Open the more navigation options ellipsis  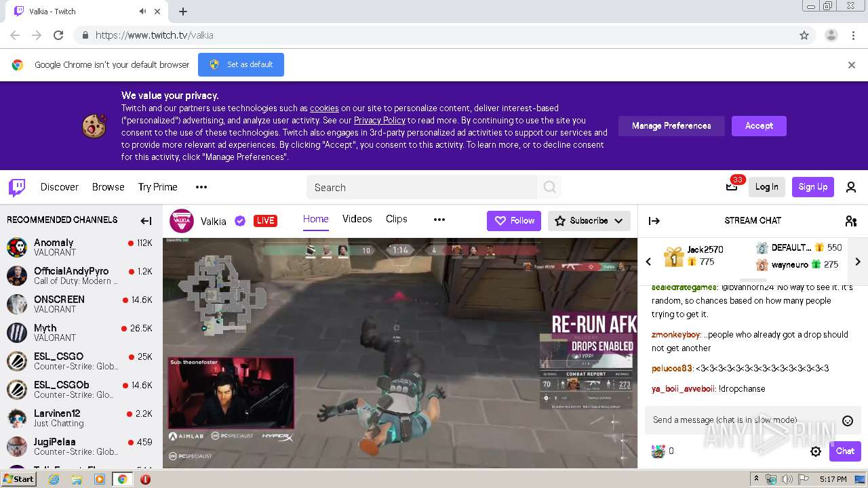click(201, 187)
